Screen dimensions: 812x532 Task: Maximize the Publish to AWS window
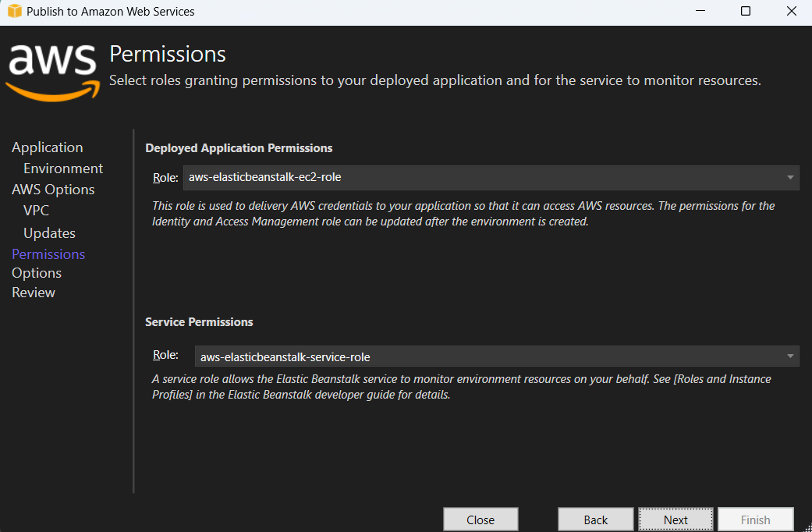(746, 11)
